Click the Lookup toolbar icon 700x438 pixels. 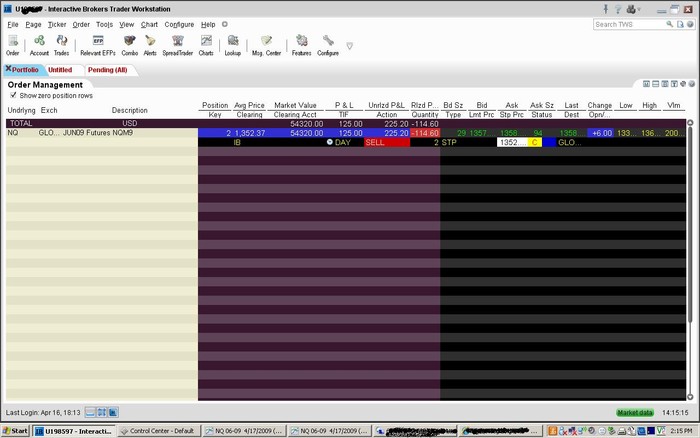click(233, 44)
